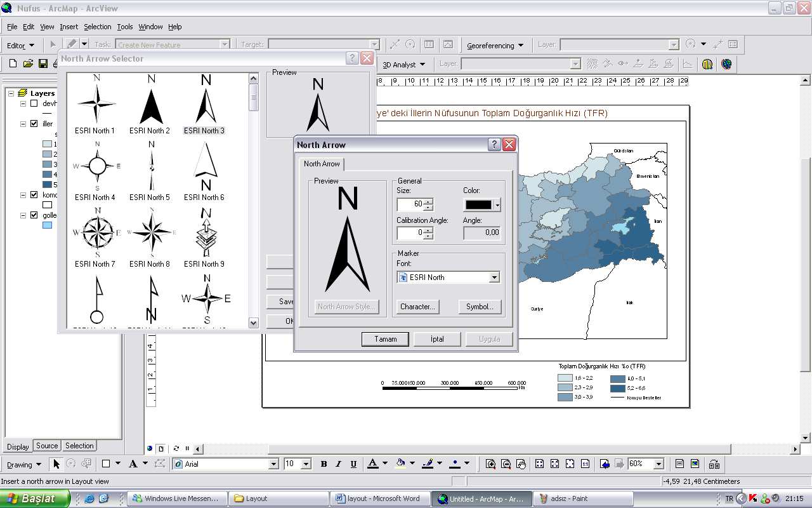The width and height of the screenshot is (812, 508).
Task: Choose the ESRI North 2 arrow style
Action: (x=150, y=105)
